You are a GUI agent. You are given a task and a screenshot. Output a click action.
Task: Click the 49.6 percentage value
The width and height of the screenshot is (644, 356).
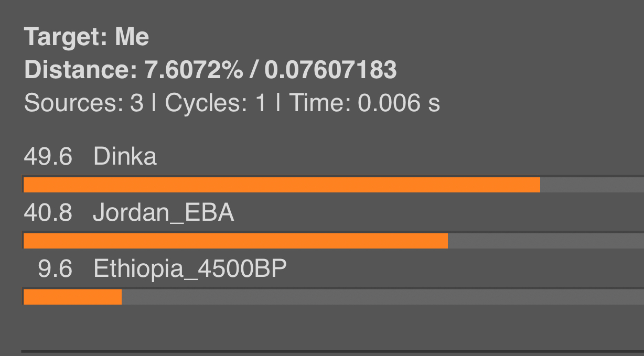48,157
